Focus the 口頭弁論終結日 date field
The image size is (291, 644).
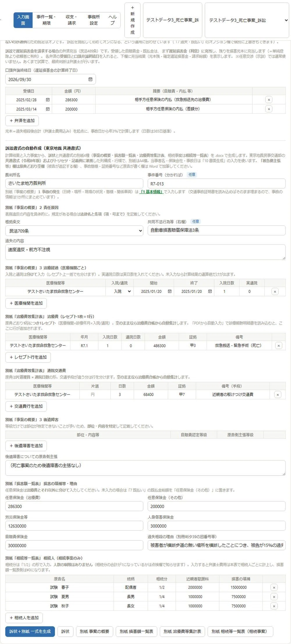coord(50,79)
